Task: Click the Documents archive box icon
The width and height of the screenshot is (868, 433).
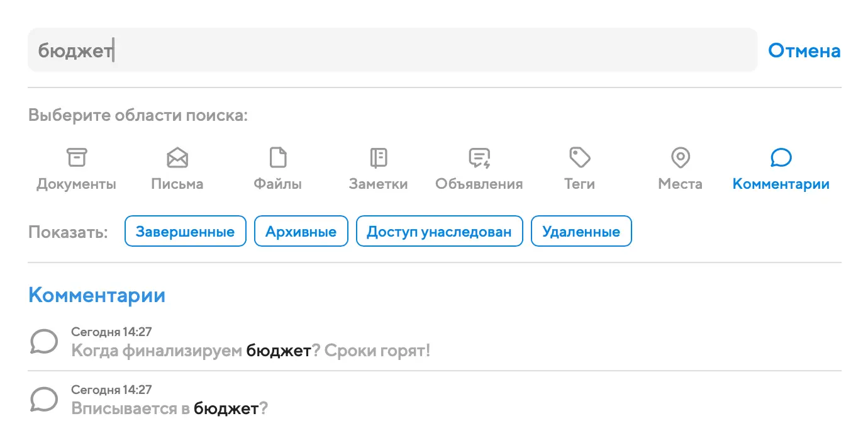Action: click(77, 157)
